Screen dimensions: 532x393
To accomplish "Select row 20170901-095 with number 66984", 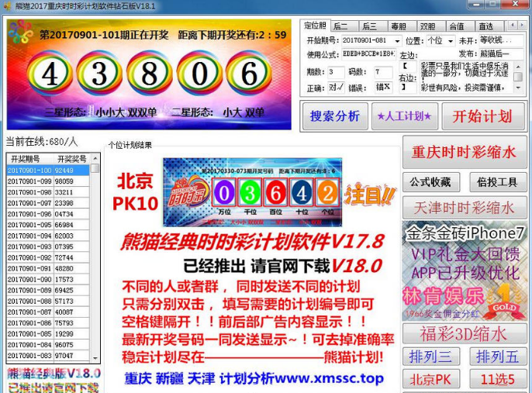I will [48, 225].
